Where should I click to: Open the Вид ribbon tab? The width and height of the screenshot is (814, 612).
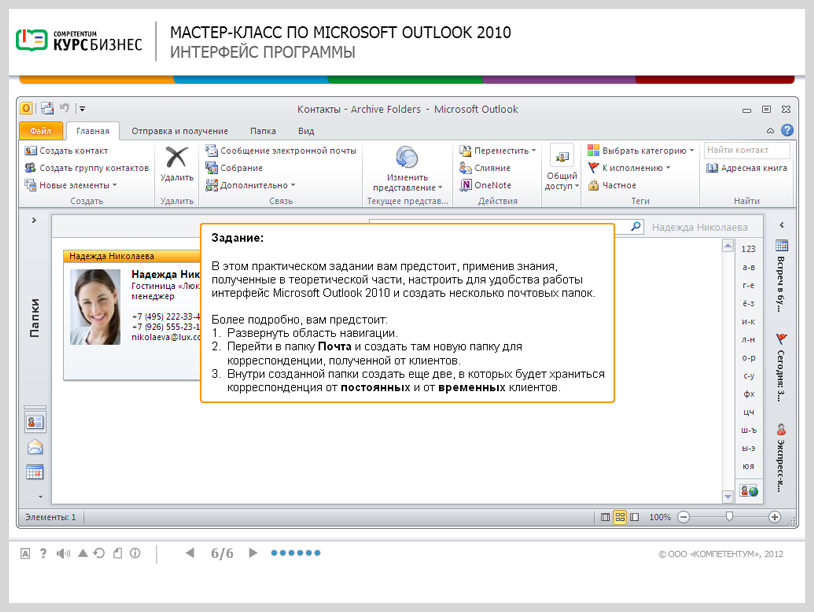tap(306, 131)
